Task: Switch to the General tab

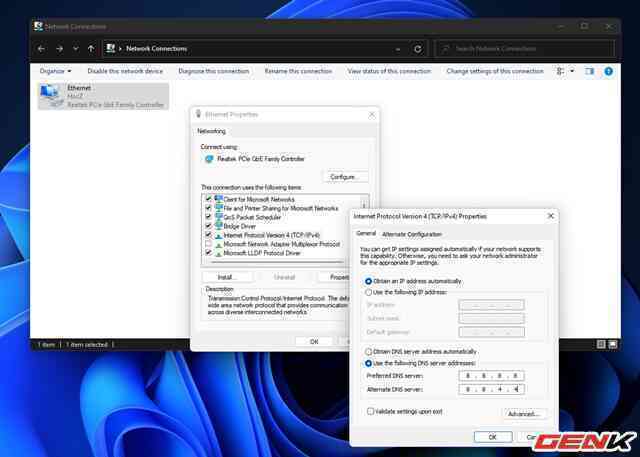Action: (366, 233)
